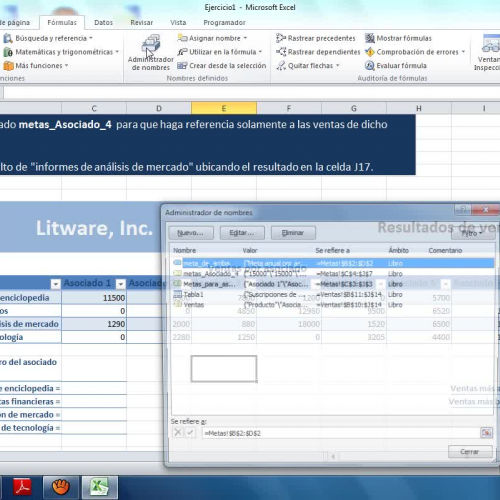
Task: Expand Matemáticas y trigonométricas dropdown arrow
Action: (x=117, y=52)
